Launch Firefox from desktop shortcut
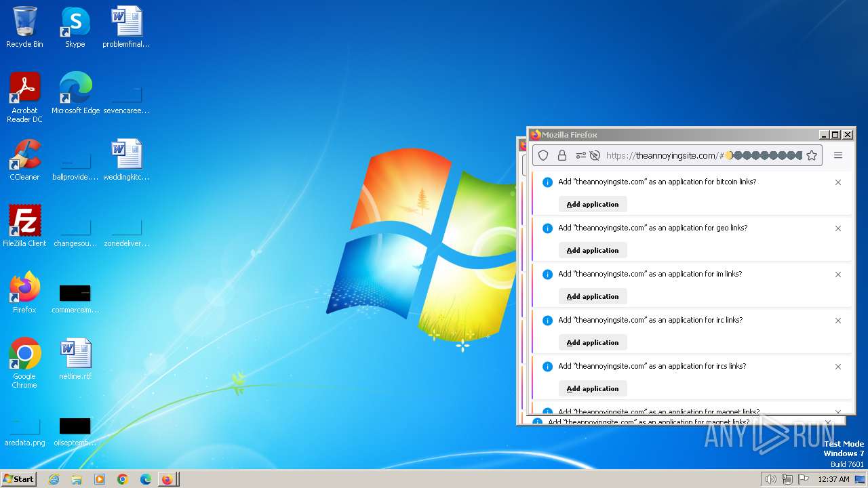Viewport: 868px width, 488px height. 24,293
